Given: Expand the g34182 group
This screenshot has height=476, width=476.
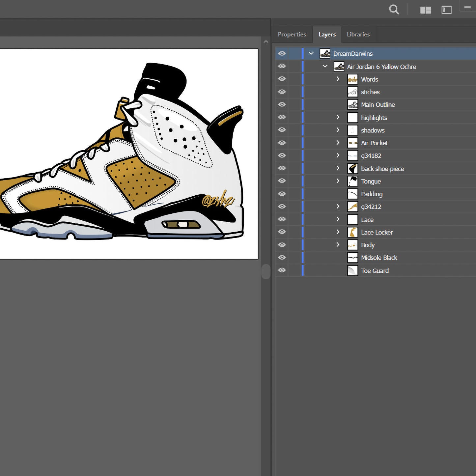Looking at the screenshot, I should pos(338,155).
